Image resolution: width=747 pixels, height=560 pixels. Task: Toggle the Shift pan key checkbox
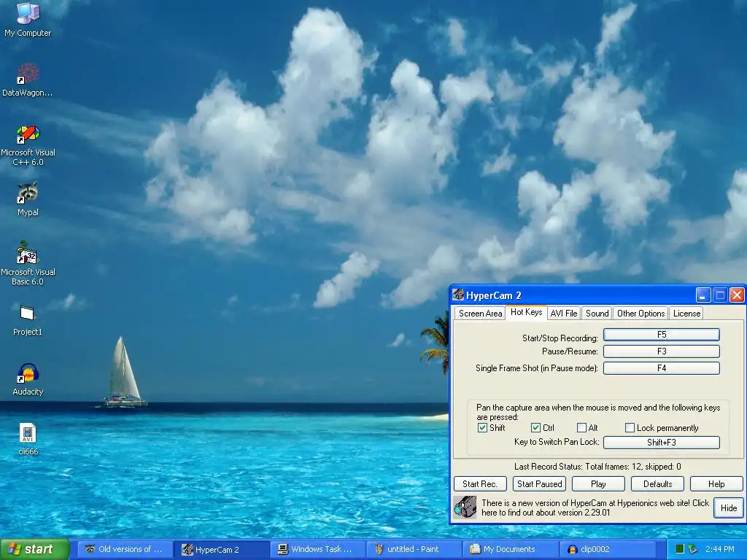pyautogui.click(x=482, y=427)
